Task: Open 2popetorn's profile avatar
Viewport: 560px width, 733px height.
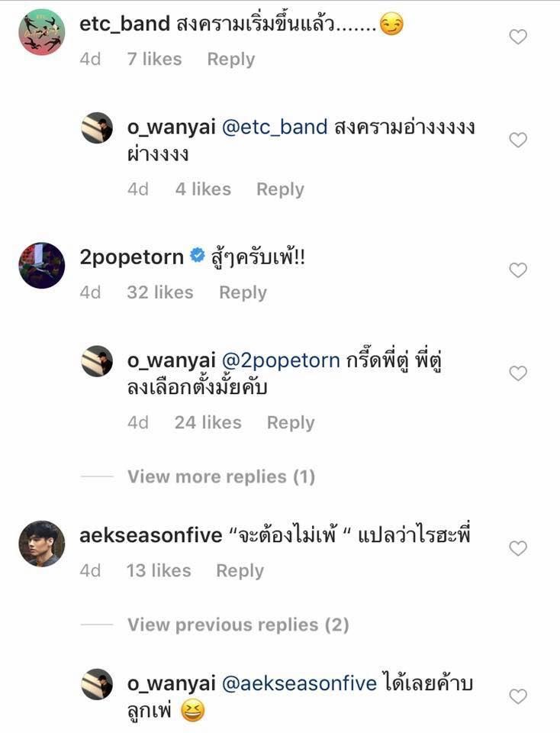Action: pos(41,266)
